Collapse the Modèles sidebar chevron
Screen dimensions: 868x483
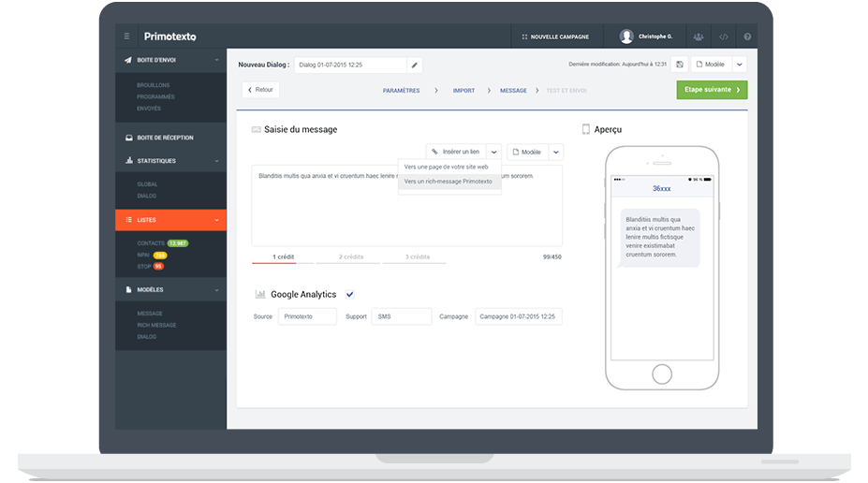pos(216,290)
